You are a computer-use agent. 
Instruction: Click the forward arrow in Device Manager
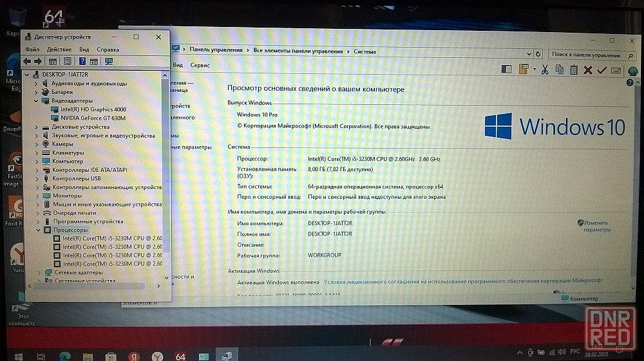click(38, 61)
